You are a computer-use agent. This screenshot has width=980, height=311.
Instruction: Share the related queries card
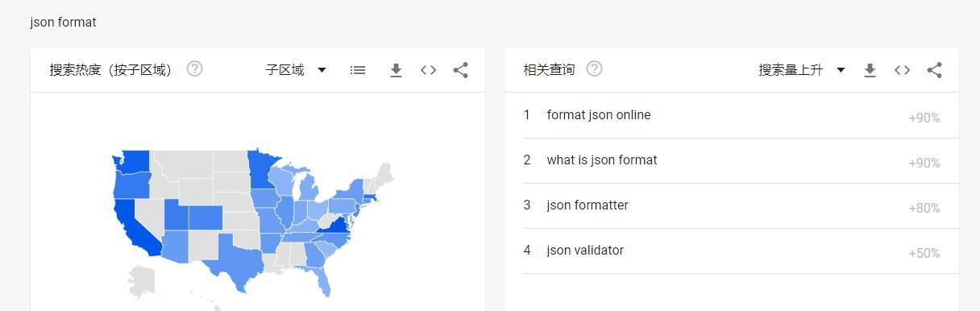(x=934, y=70)
